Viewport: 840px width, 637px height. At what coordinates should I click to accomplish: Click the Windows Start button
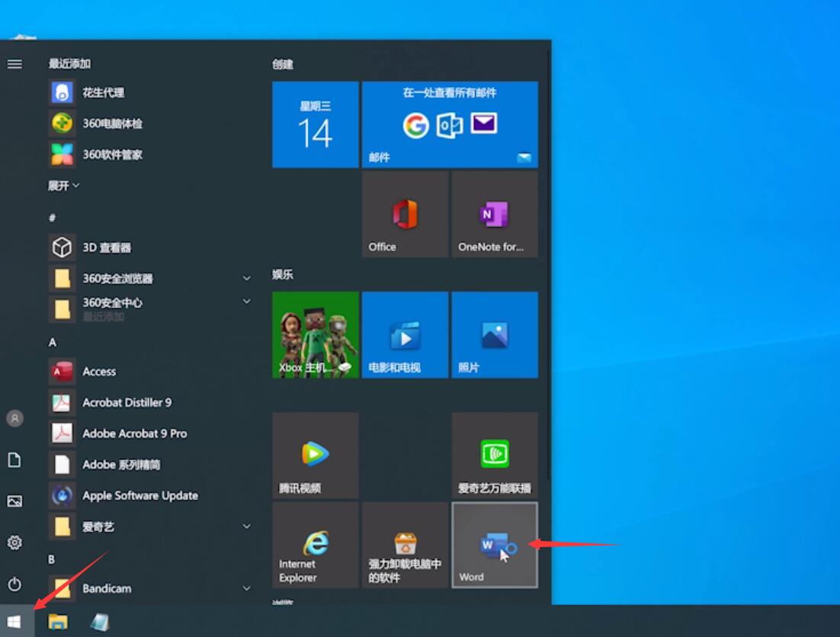pos(15,622)
